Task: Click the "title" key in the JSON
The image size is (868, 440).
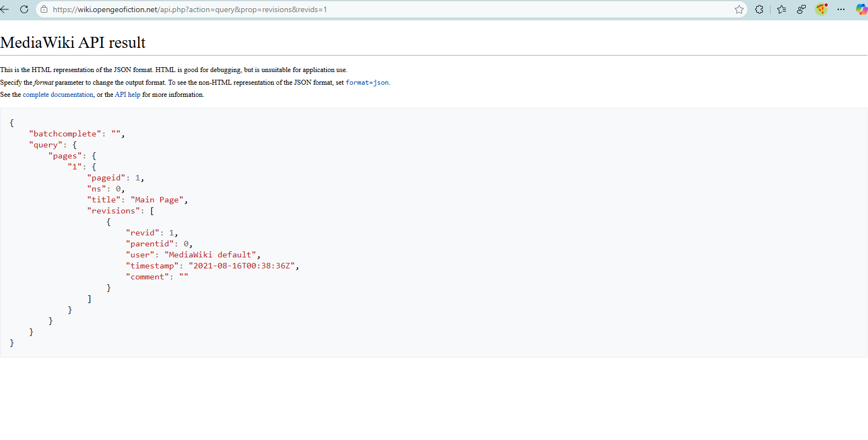Action: pos(103,200)
